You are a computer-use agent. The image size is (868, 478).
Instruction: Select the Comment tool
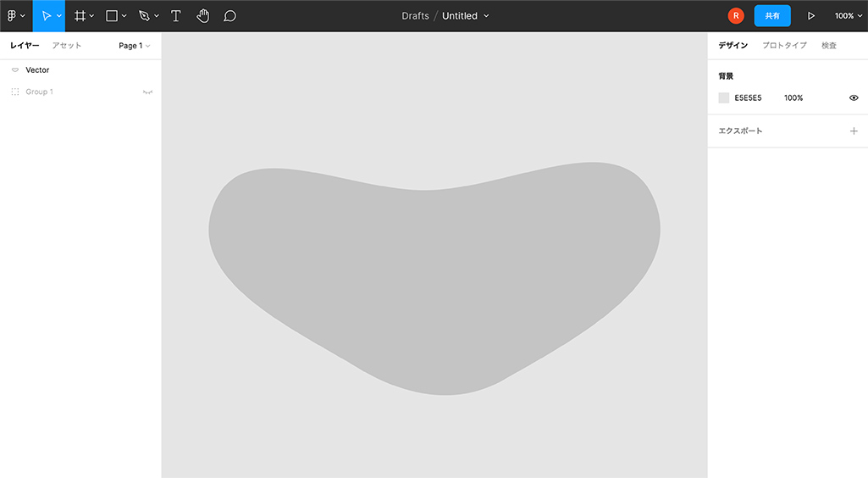(229, 15)
